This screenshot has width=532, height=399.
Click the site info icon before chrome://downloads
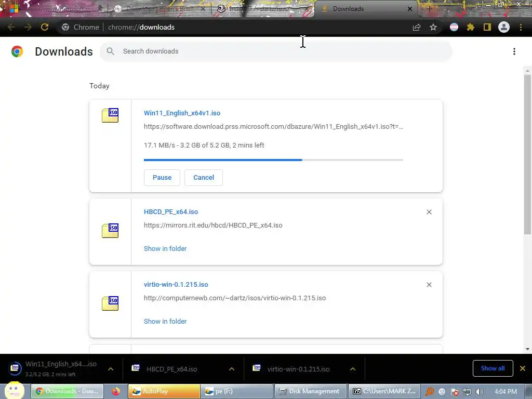(x=65, y=27)
